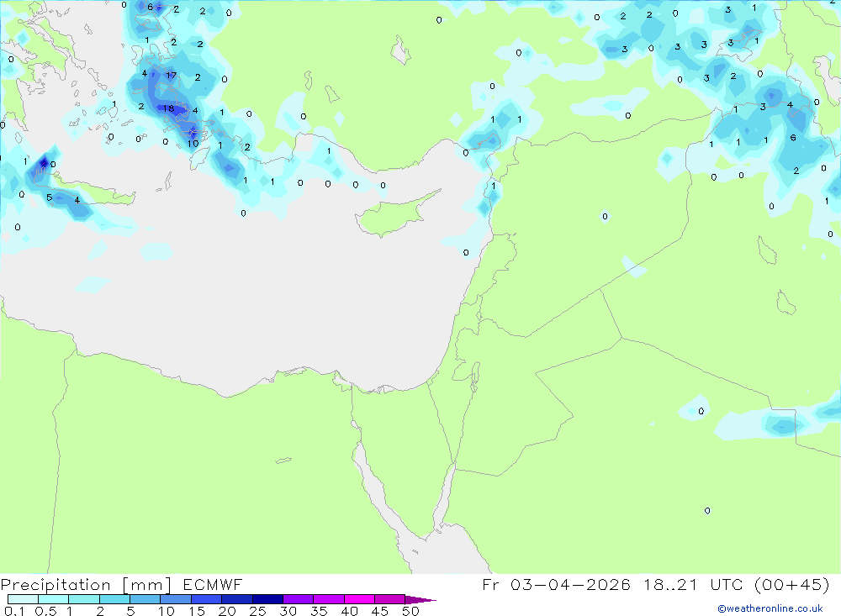Click the '35' legend scale label
This screenshot has height=616, width=841.
click(x=319, y=611)
